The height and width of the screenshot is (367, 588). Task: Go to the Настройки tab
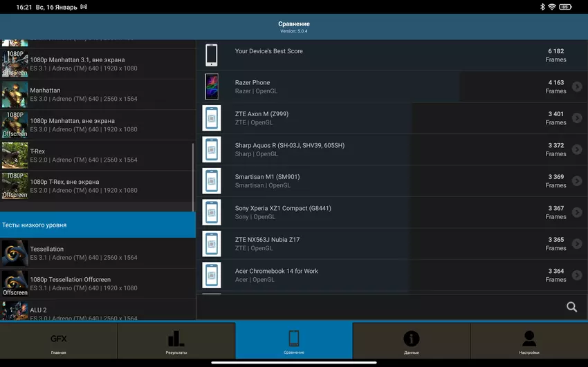pos(529,341)
